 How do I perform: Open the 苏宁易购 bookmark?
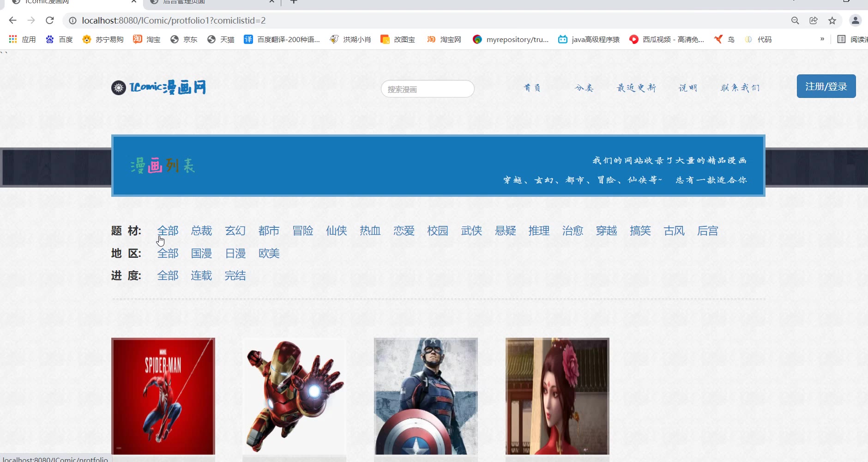pyautogui.click(x=103, y=39)
